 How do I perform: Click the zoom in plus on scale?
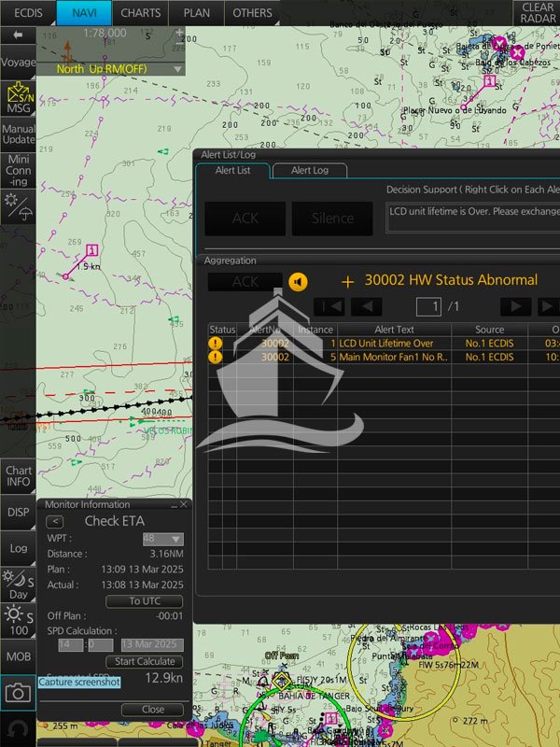[x=179, y=33]
